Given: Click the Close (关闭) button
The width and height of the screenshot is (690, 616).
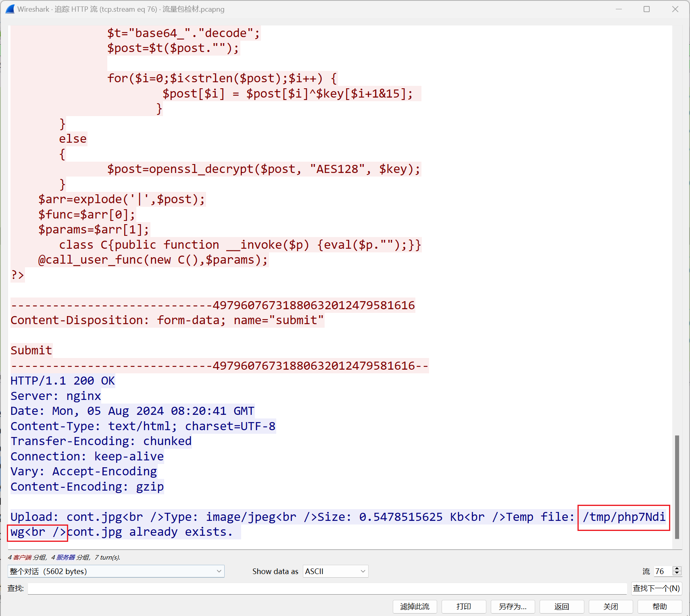Looking at the screenshot, I should tap(611, 606).
